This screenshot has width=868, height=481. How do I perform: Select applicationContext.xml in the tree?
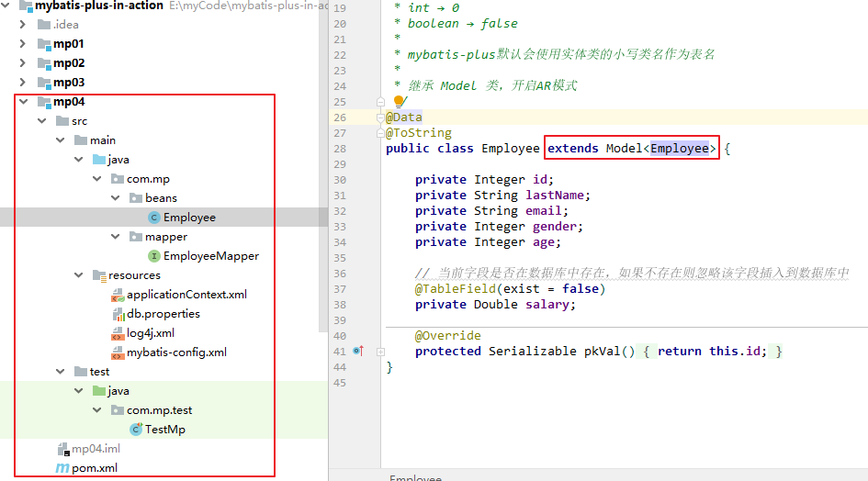[186, 295]
